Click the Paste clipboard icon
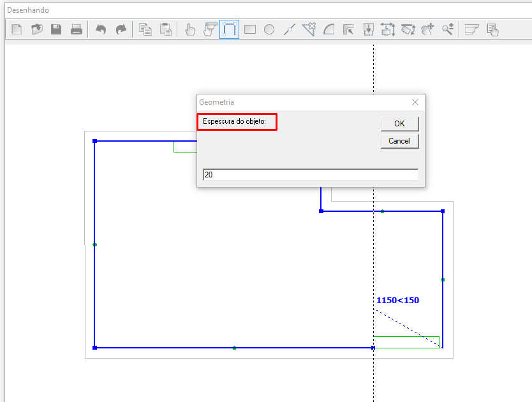532x402 pixels. tap(166, 29)
